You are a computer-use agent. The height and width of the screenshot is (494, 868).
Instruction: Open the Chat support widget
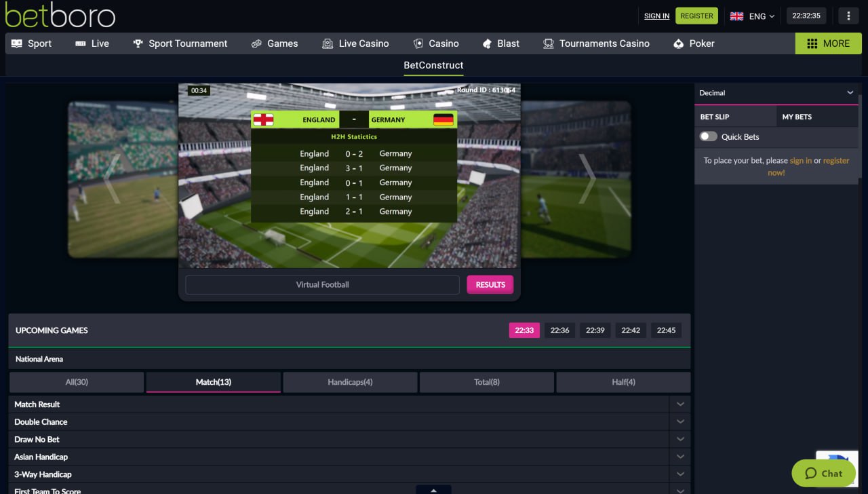[823, 474]
